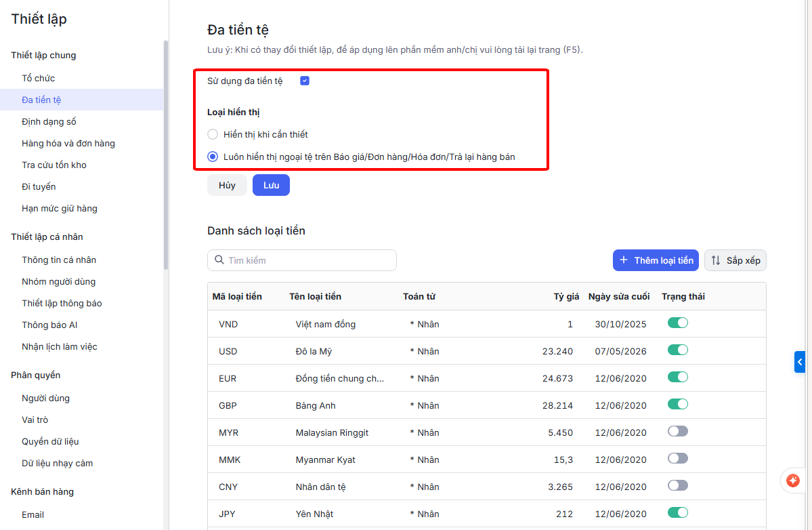
Task: Click Mã loại tiền column header
Action: pyautogui.click(x=237, y=296)
